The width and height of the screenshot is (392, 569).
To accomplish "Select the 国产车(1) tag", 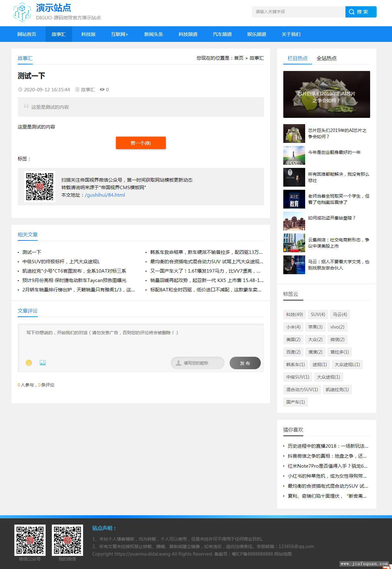I will 295,402.
